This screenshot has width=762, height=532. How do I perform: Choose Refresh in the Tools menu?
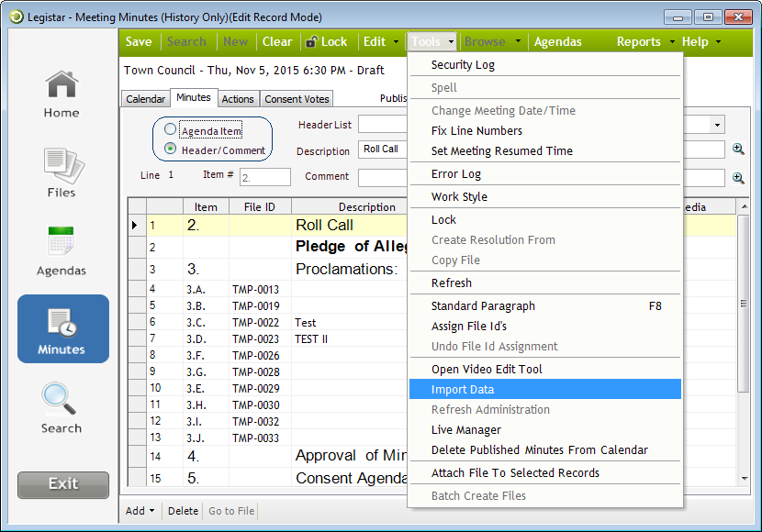pos(545,283)
